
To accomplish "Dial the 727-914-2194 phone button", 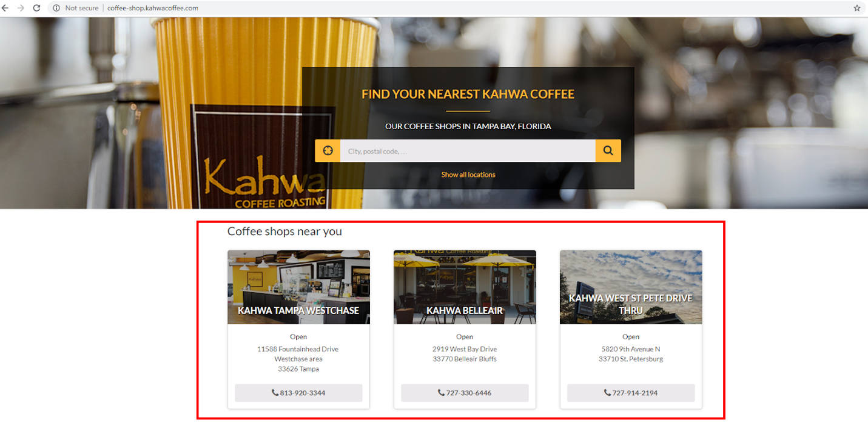I will point(630,393).
